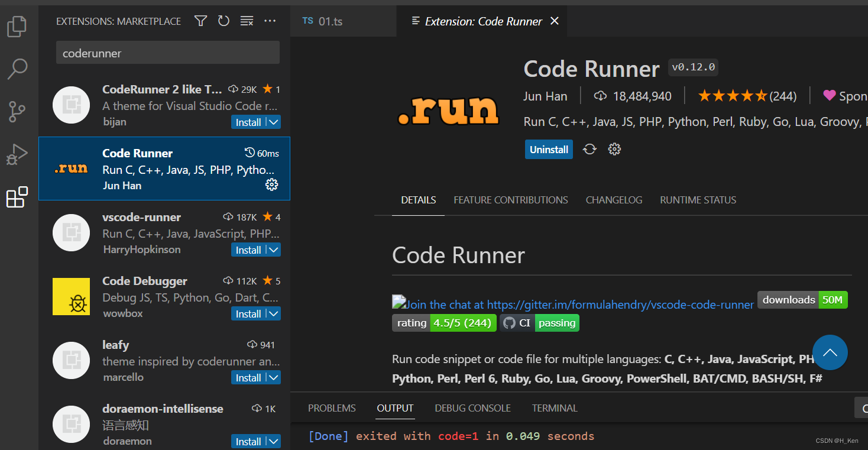
Task: Open manage gear for Code Runner list item
Action: click(271, 184)
